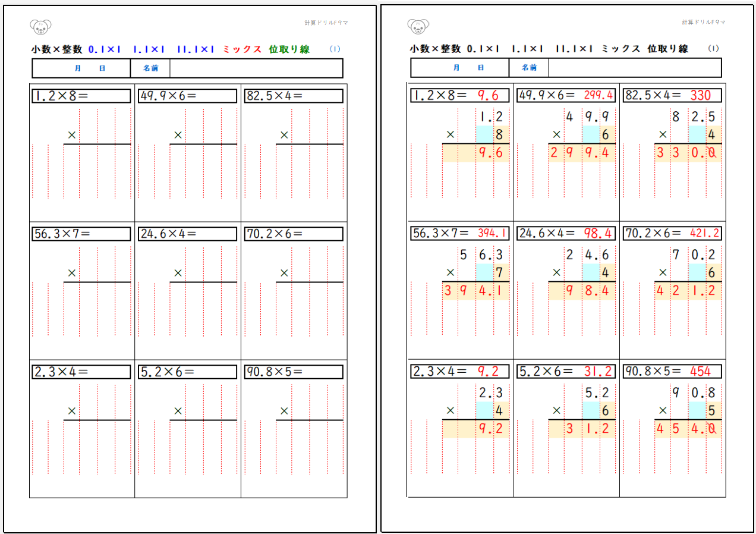Click the red answer 454 for 90.8×5

pyautogui.click(x=701, y=372)
